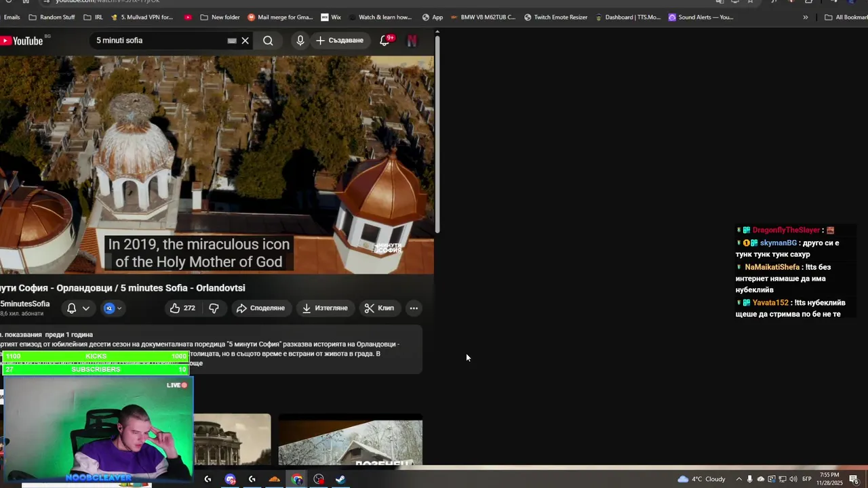Click the Споделяне share button
Image resolution: width=868 pixels, height=488 pixels.
tap(260, 308)
